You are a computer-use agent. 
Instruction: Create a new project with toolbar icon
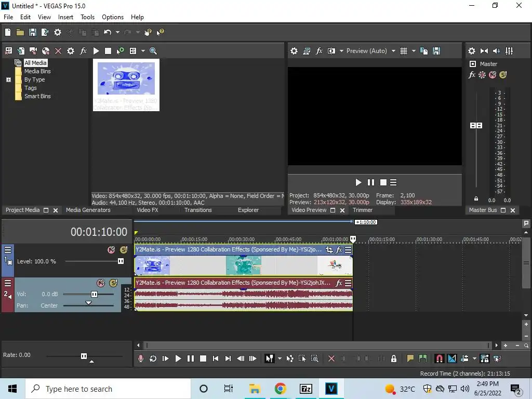(8, 32)
